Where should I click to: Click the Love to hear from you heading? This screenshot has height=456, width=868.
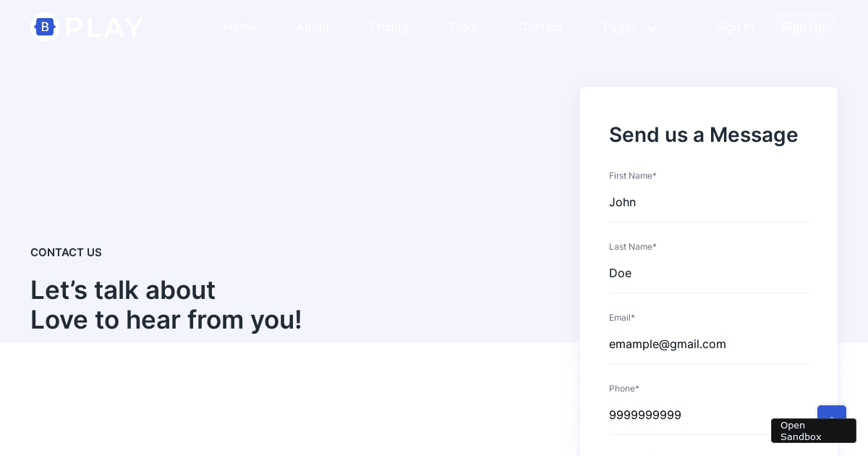(x=166, y=320)
